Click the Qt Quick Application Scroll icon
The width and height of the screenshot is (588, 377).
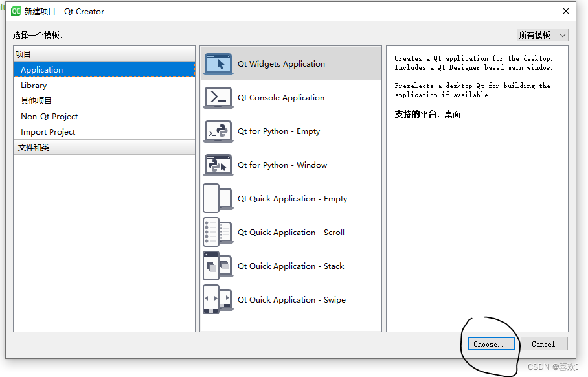pos(218,232)
